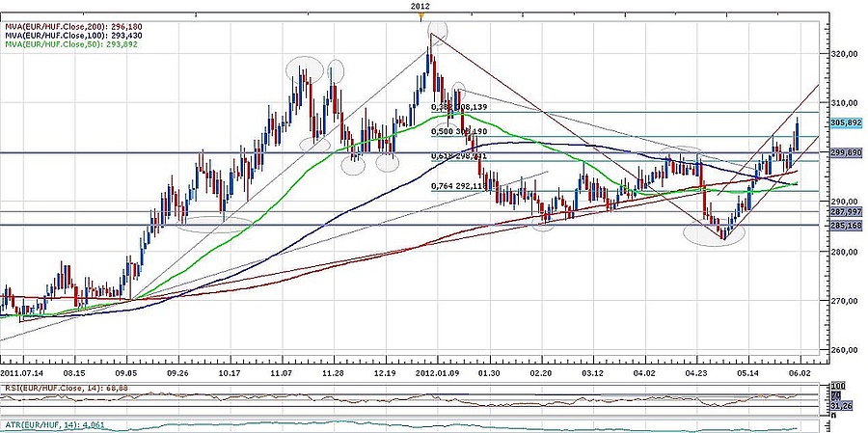
Task: Click the 299,890 price level tag
Action: pos(845,153)
